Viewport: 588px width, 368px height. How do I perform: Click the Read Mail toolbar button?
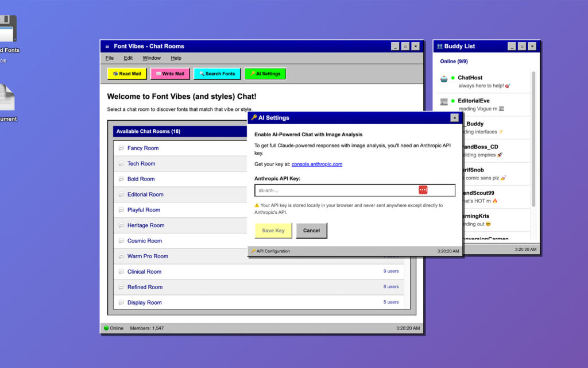click(127, 74)
